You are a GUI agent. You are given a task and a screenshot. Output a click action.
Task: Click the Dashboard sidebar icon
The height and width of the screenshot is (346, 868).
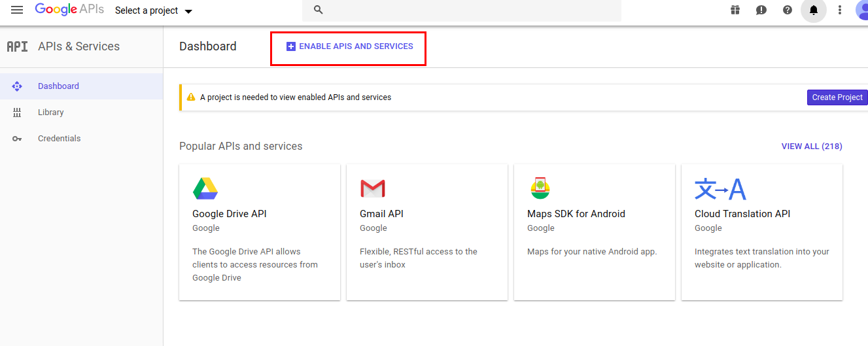click(17, 86)
